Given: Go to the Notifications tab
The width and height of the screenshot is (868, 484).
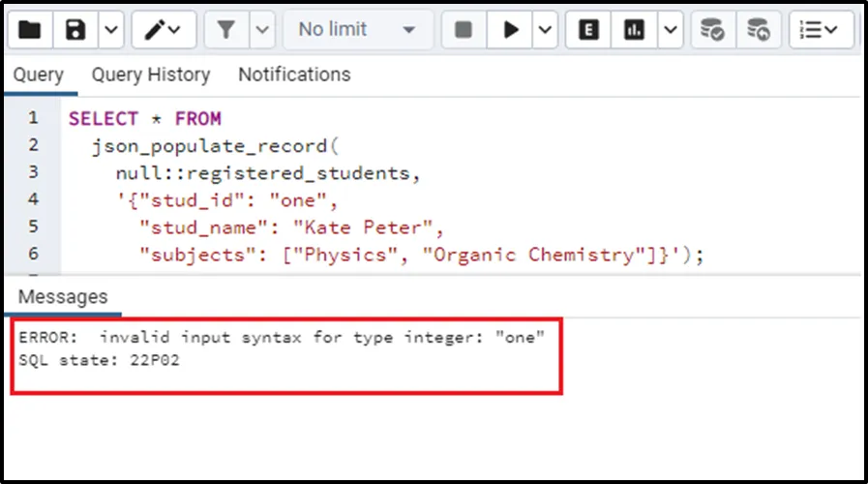Looking at the screenshot, I should [294, 75].
